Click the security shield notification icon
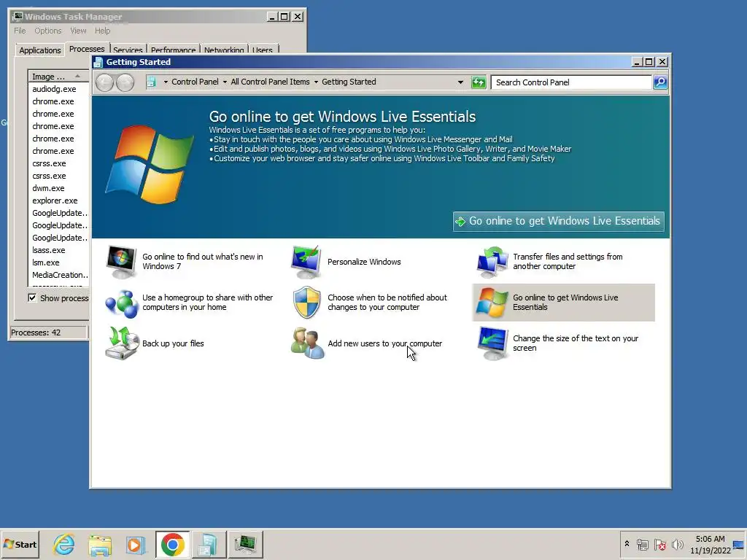Screen dimensions: 747x560 306,303
